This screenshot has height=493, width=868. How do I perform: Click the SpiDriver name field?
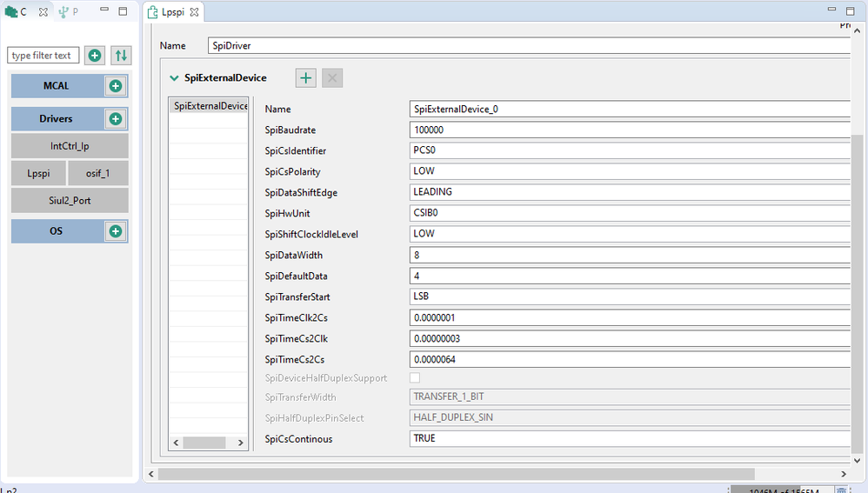(x=529, y=45)
